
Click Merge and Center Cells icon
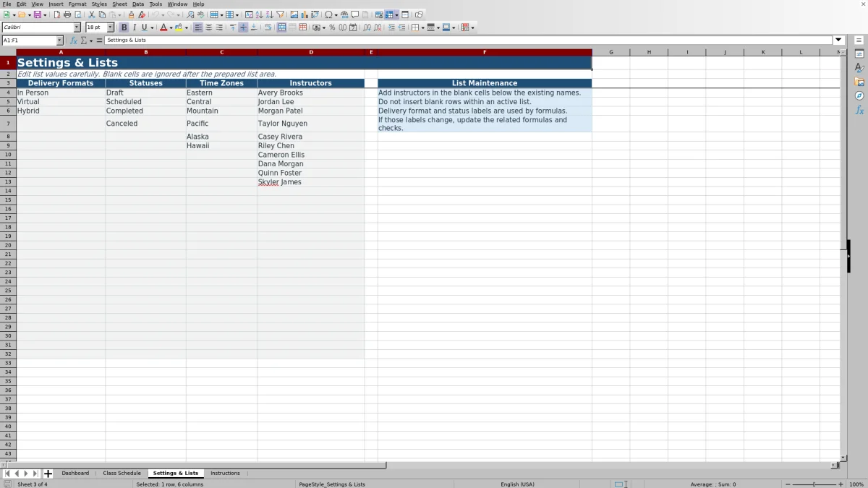point(282,27)
